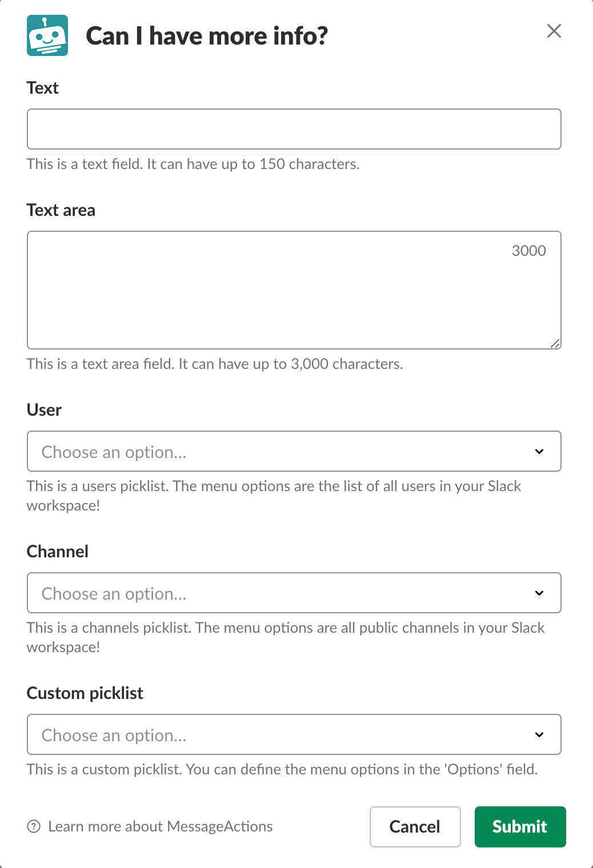Cancel the dialog

[415, 826]
